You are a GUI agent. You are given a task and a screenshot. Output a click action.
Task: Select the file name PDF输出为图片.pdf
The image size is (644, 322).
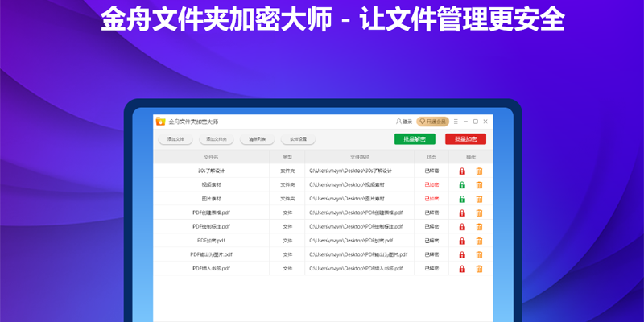(211, 254)
